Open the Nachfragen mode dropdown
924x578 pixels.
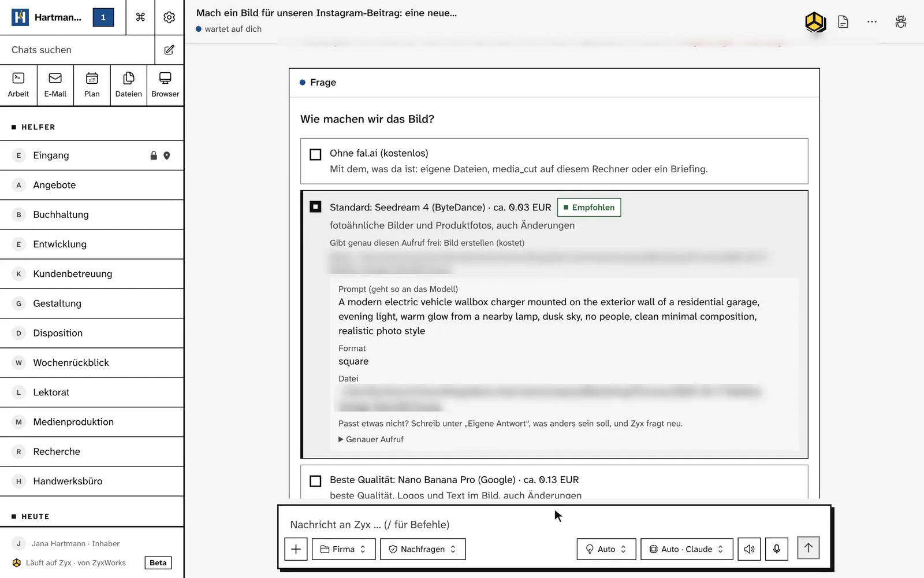click(423, 549)
